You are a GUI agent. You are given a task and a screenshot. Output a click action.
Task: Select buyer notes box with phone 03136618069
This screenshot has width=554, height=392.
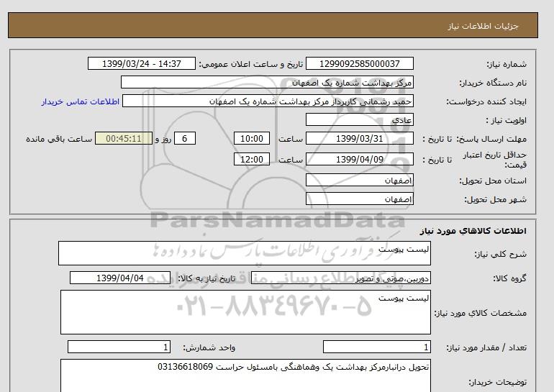[245, 375]
